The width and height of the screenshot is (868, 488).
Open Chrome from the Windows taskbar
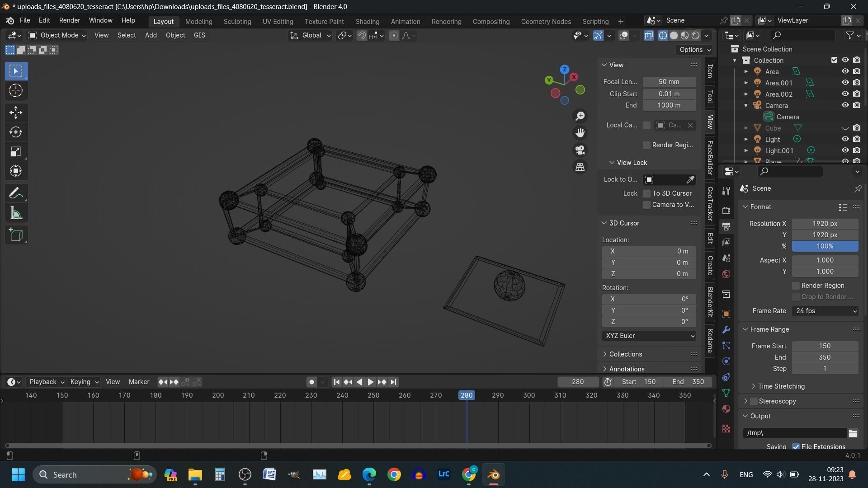click(394, 474)
